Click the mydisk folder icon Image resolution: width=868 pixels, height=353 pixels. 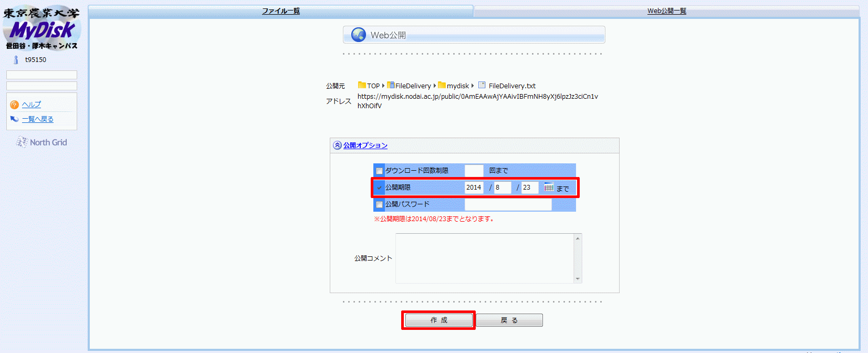tap(442, 85)
